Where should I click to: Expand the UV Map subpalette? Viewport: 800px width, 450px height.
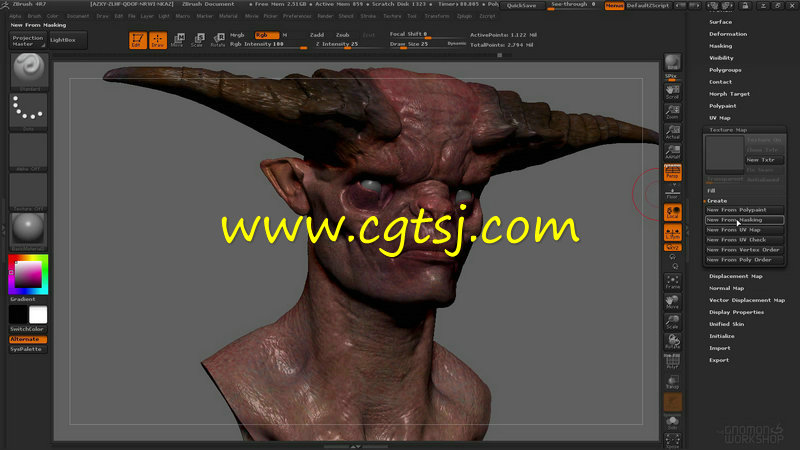pyautogui.click(x=720, y=118)
